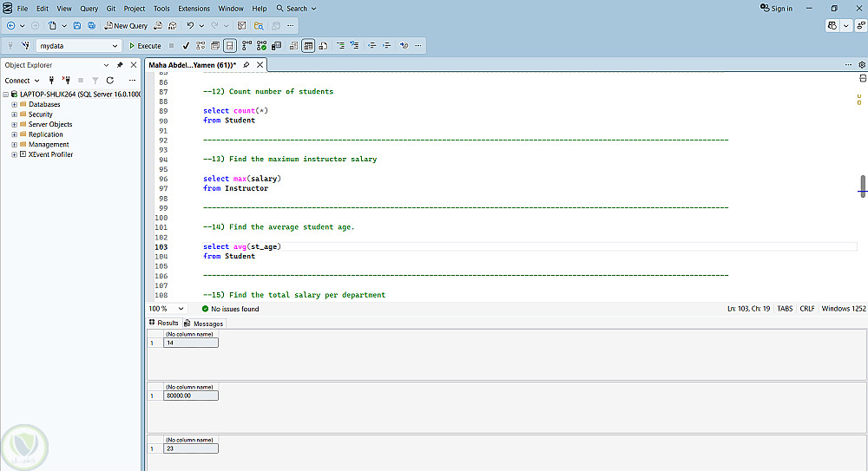Click the Disconnect icon in Object Explorer
Image resolution: width=868 pixels, height=471 pixels.
pyautogui.click(x=65, y=81)
